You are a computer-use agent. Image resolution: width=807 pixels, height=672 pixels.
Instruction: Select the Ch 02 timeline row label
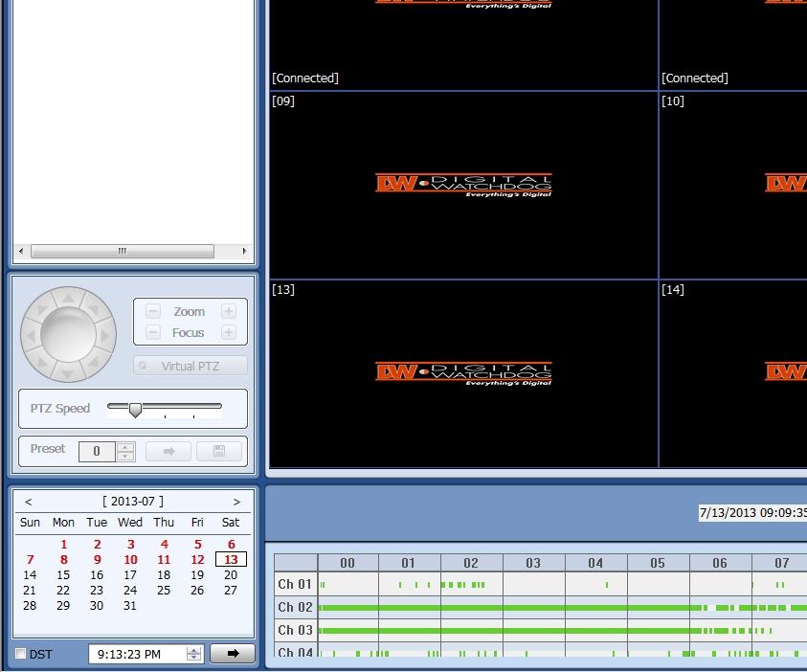296,607
